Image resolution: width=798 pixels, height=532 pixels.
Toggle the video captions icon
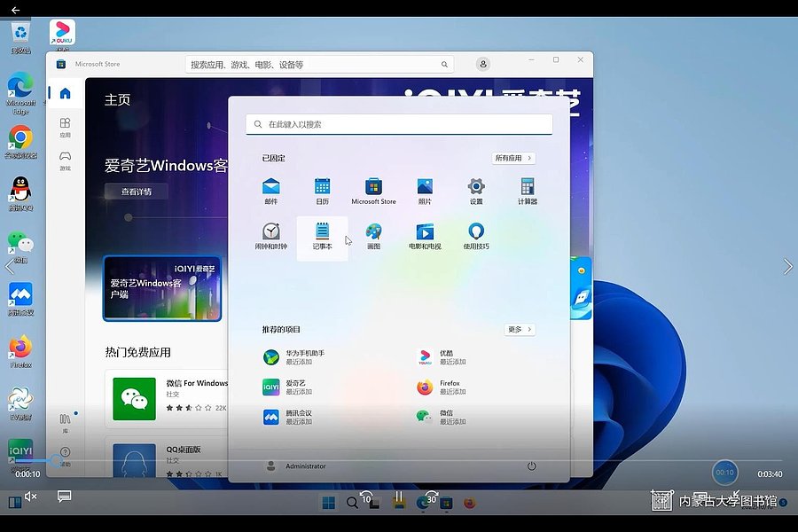(x=64, y=497)
